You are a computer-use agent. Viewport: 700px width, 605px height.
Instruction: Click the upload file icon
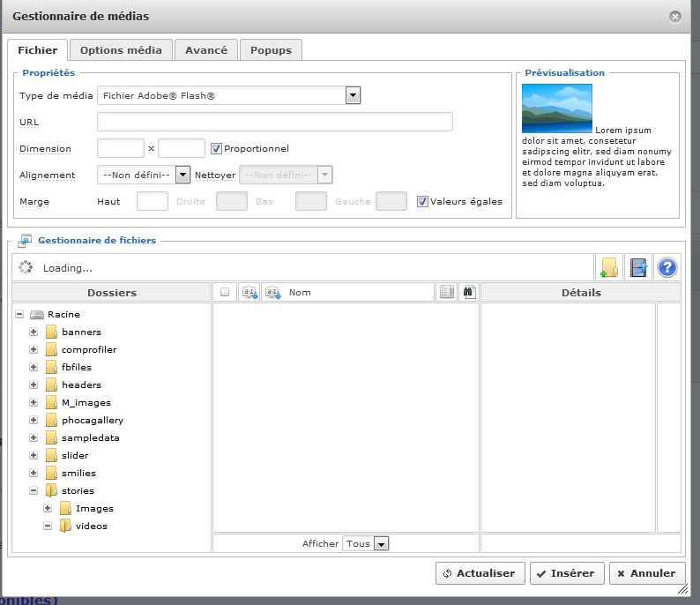click(x=638, y=267)
